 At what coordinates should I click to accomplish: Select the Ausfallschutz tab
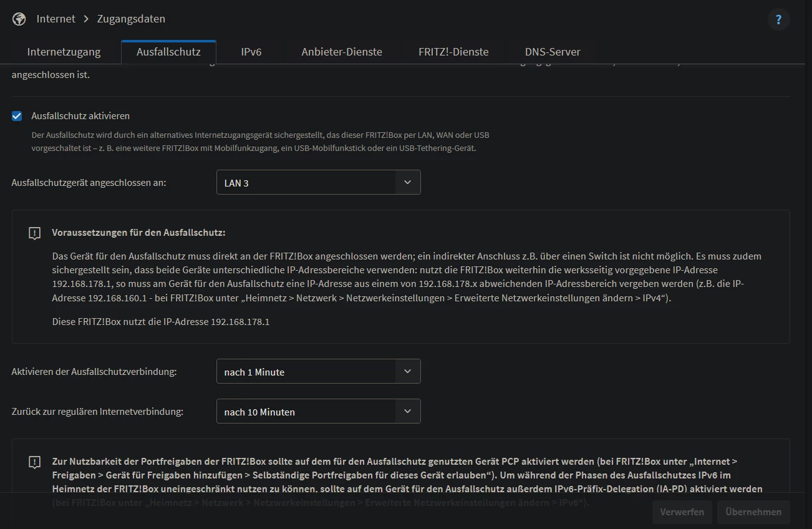[168, 52]
